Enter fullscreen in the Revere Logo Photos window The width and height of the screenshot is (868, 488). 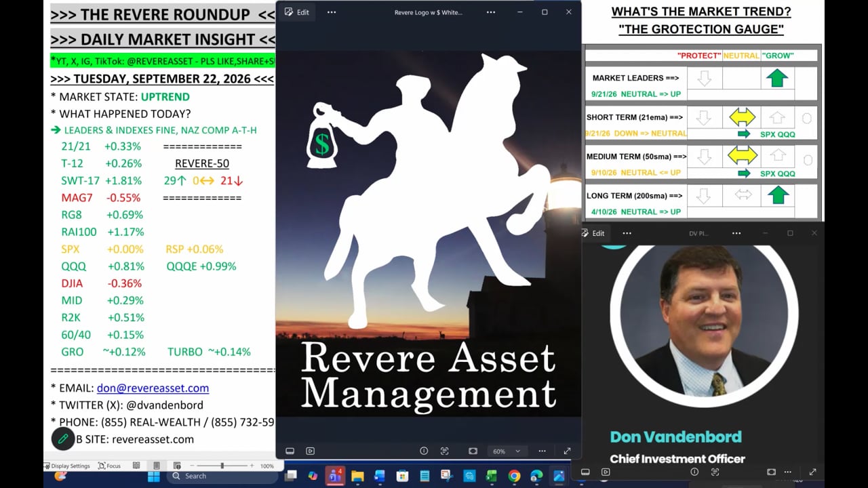pos(567,451)
